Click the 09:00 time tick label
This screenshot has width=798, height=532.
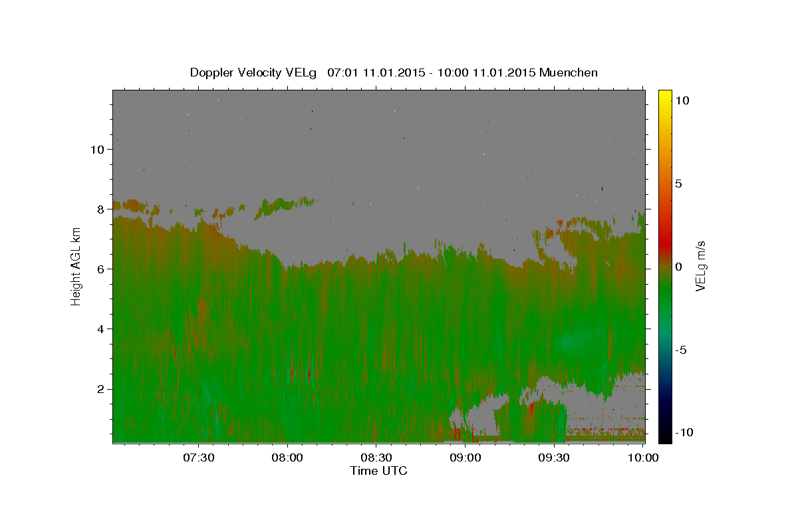point(465,458)
